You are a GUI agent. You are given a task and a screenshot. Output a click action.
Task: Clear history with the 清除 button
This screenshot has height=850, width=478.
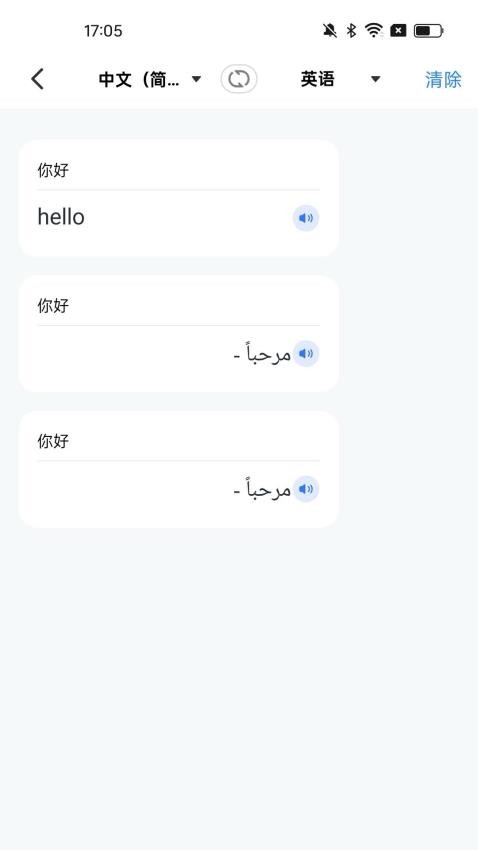tap(443, 80)
